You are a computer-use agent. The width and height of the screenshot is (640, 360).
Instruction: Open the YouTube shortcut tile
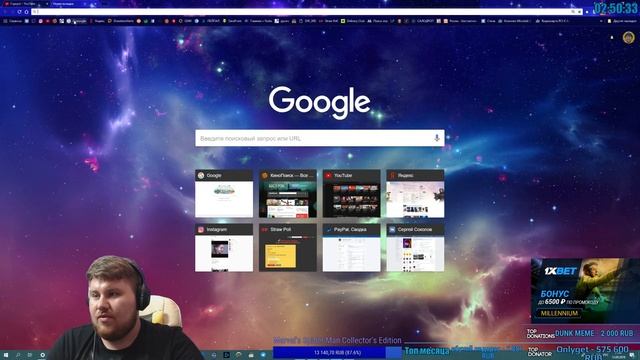tap(351, 193)
